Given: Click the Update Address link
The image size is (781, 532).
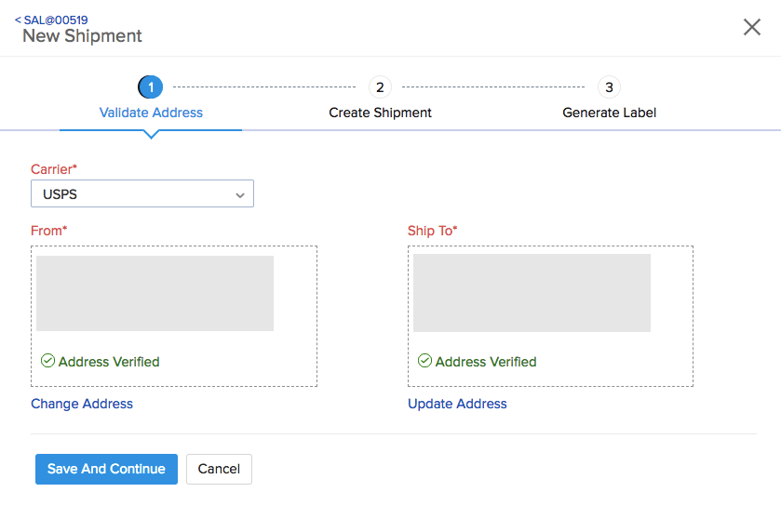Looking at the screenshot, I should pyautogui.click(x=457, y=404).
